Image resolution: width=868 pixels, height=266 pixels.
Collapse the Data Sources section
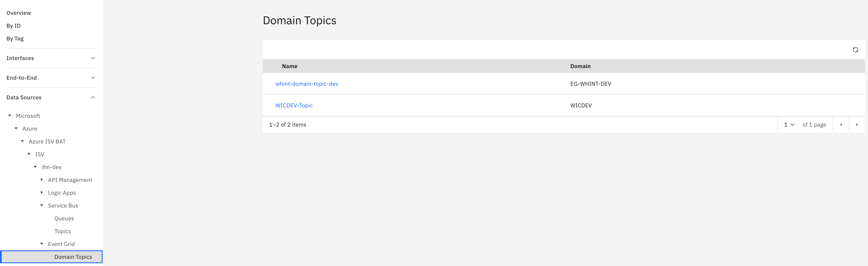93,97
